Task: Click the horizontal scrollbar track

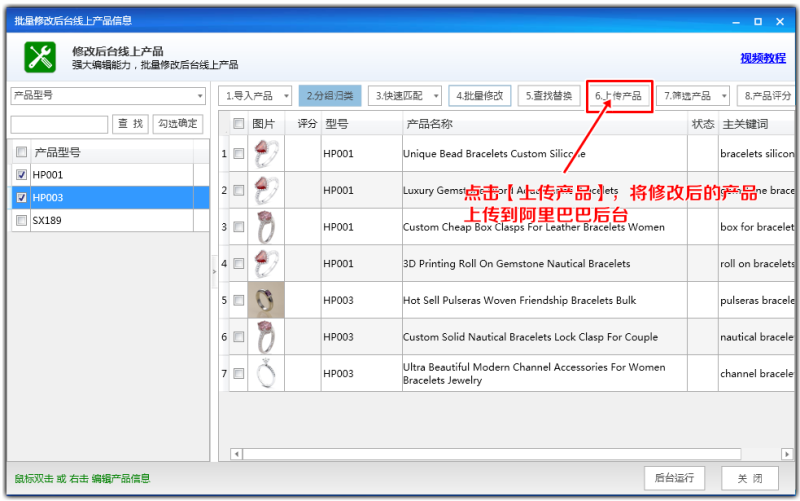Action: [x=491, y=454]
